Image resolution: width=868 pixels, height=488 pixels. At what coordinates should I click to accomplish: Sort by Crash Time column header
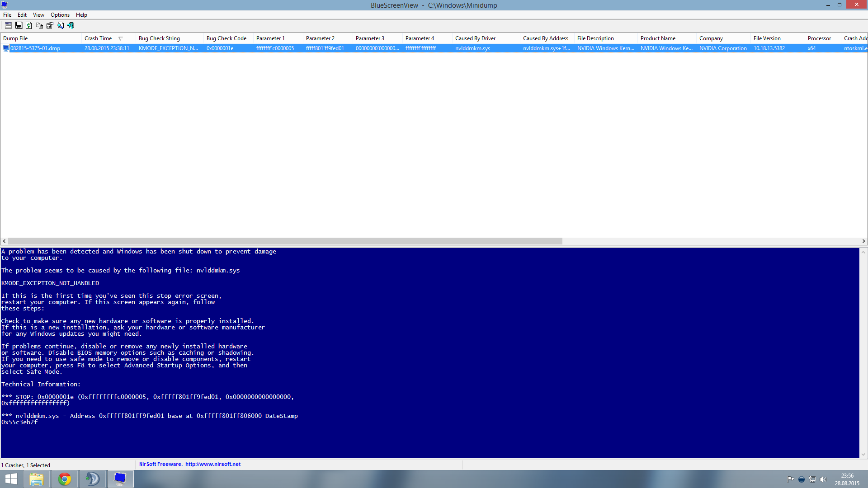point(98,38)
